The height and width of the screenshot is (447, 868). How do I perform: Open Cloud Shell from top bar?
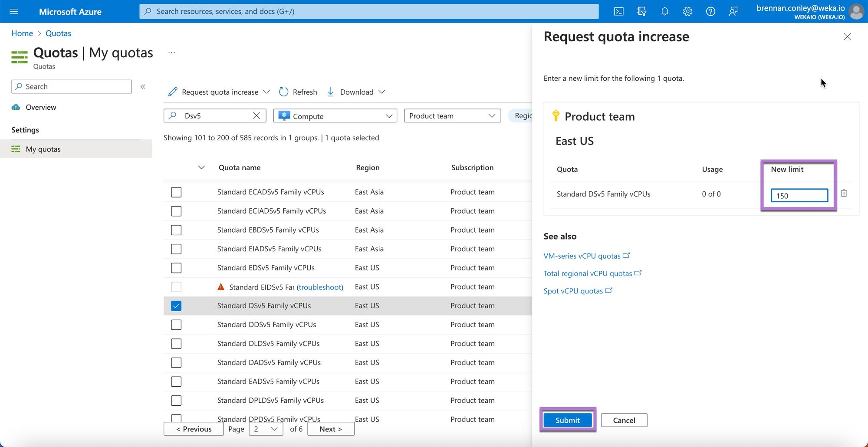point(618,12)
